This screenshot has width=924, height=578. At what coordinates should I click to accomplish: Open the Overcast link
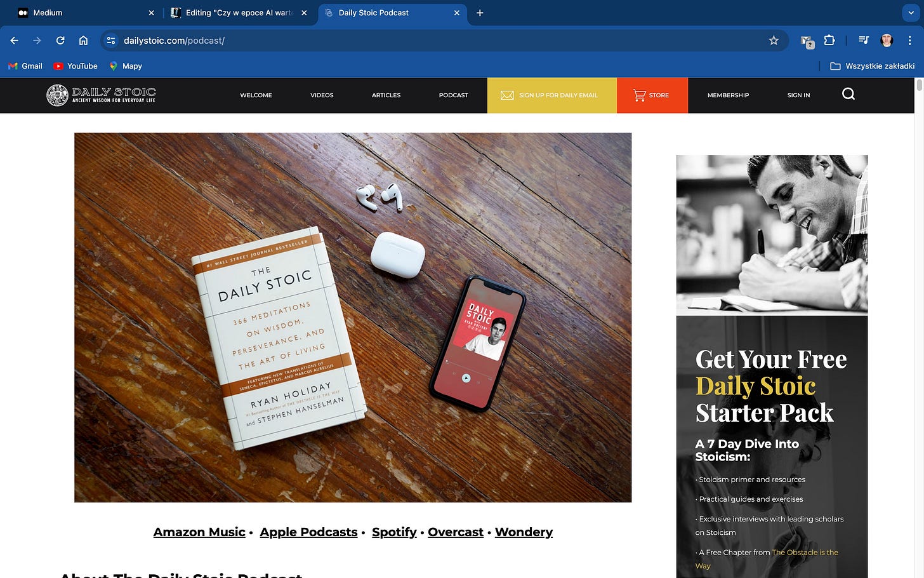pyautogui.click(x=456, y=532)
